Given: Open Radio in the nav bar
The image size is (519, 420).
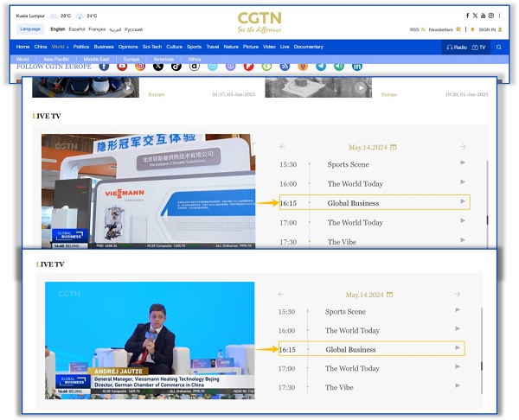Looking at the screenshot, I should point(457,48).
